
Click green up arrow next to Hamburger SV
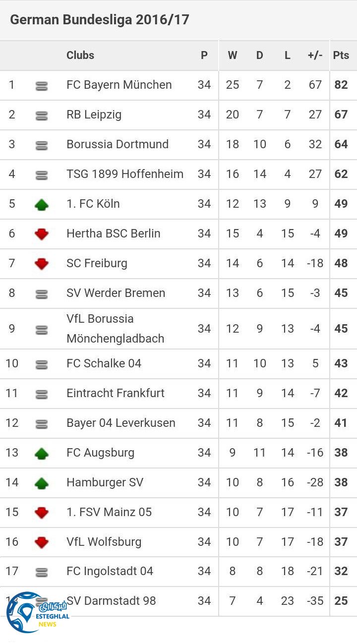(42, 483)
